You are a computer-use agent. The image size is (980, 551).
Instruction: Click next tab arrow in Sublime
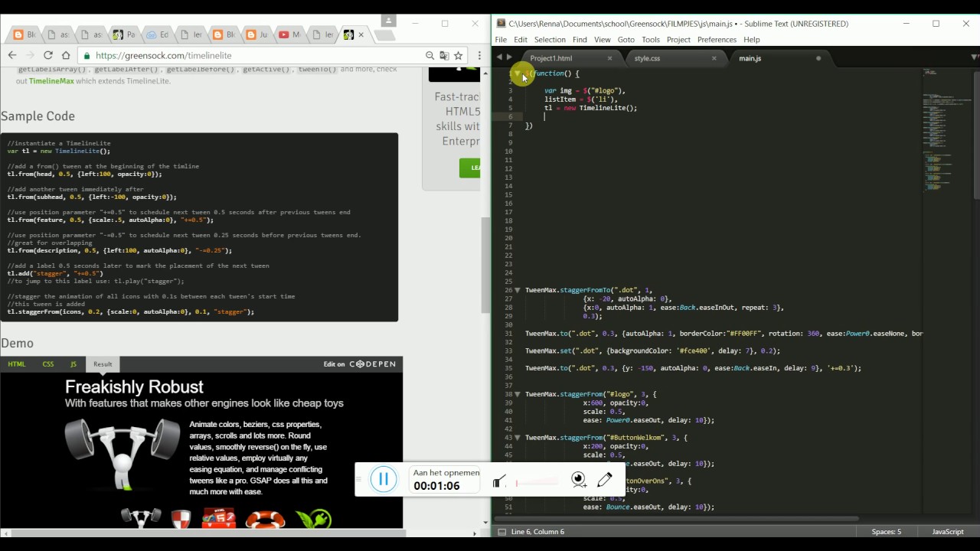(509, 58)
